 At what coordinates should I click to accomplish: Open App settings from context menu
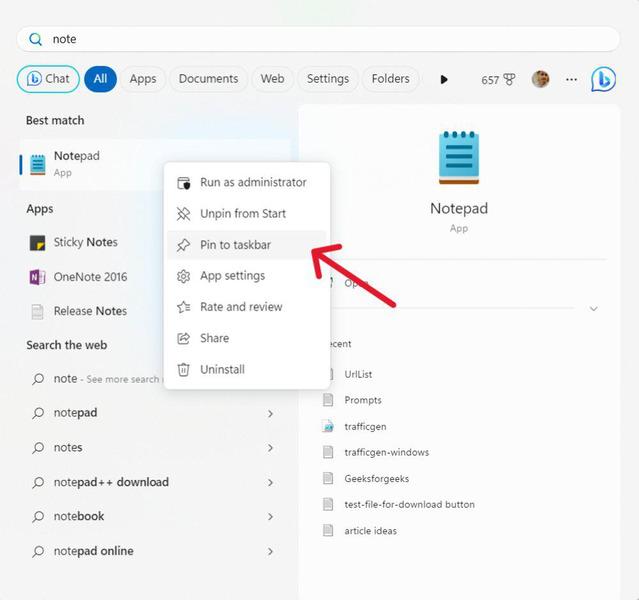click(247, 276)
